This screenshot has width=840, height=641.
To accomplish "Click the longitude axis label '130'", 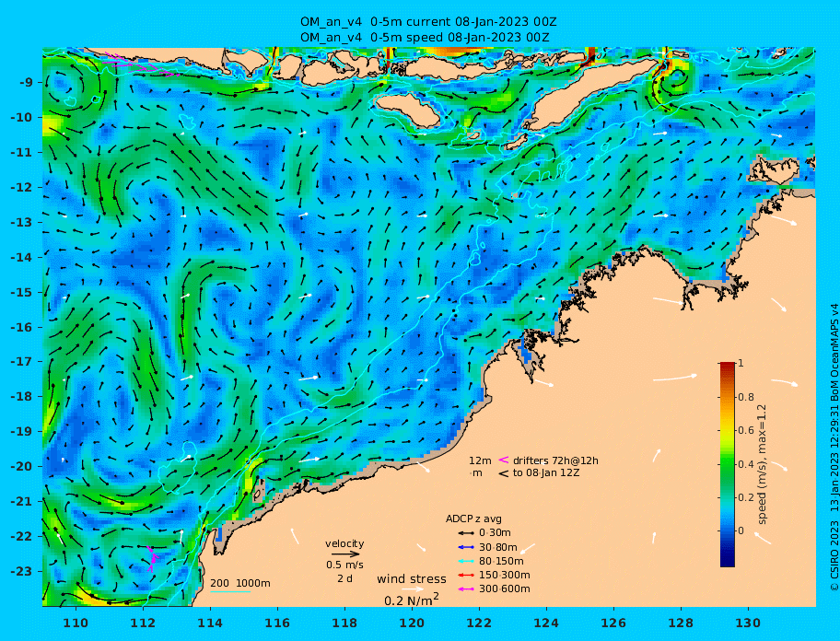I will coord(749,624).
